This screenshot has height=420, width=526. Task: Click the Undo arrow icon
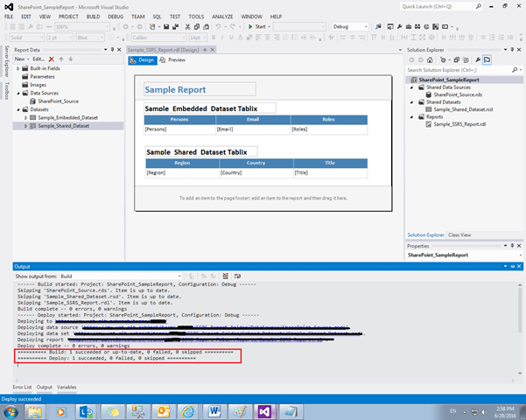219,26
